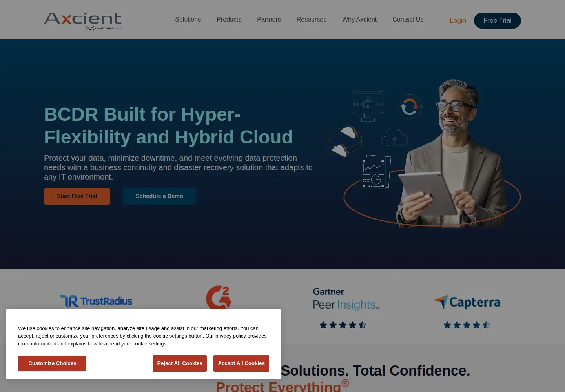Click the Capterra star rating
Screen dimensions: 565x392
coord(467,325)
